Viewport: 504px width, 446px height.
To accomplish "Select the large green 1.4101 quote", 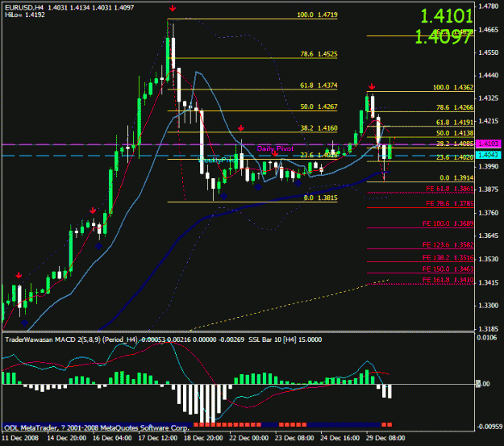I will pyautogui.click(x=447, y=16).
